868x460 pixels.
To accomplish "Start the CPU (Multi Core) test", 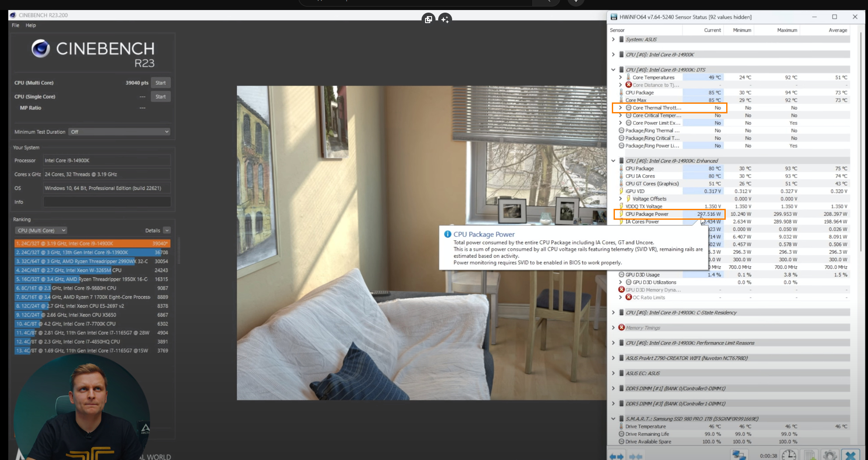I will tap(161, 83).
